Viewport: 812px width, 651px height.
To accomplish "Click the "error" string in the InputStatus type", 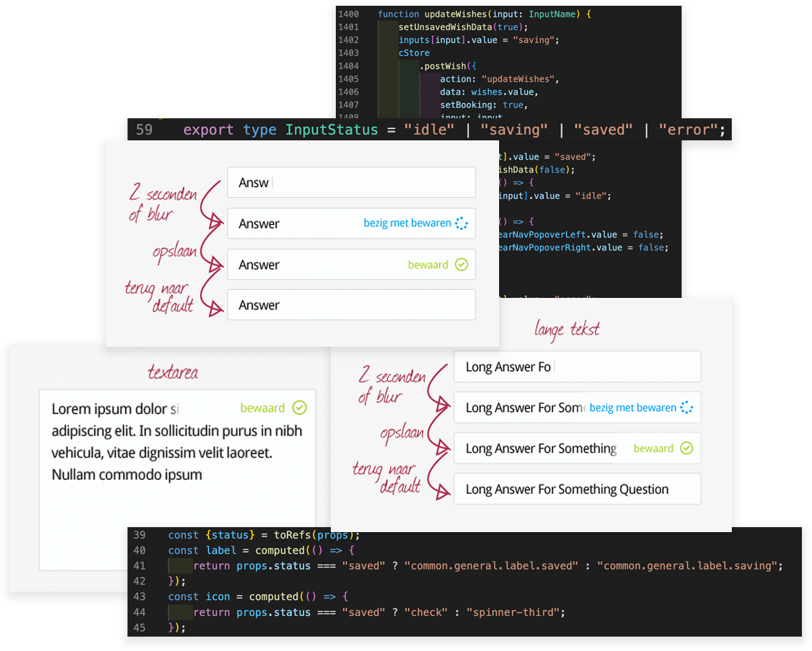I will 692,130.
